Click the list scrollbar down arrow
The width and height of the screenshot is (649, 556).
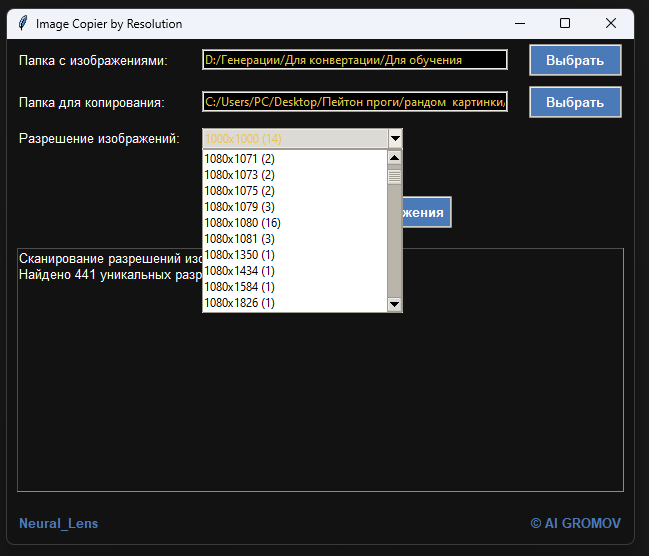pyautogui.click(x=394, y=304)
